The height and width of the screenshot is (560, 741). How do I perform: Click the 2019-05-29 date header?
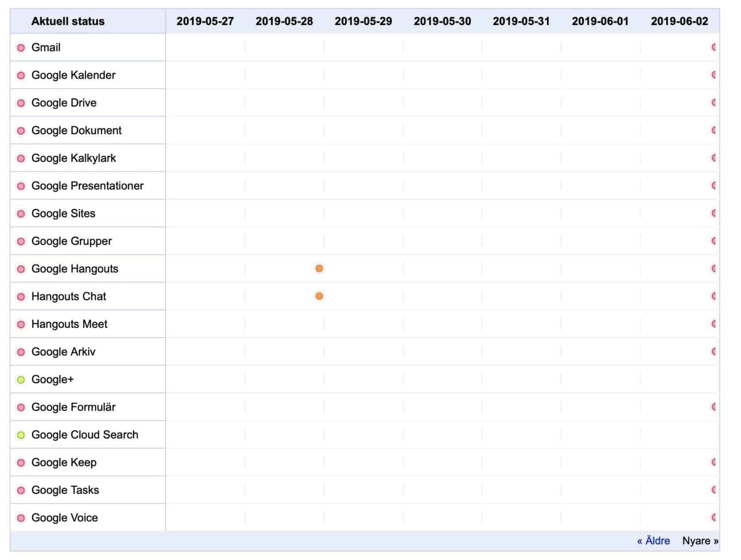click(363, 21)
